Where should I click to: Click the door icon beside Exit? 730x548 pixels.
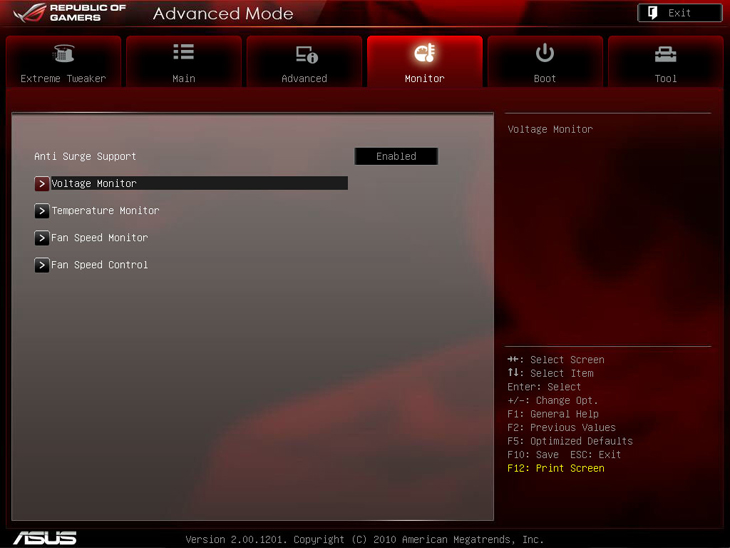click(652, 13)
